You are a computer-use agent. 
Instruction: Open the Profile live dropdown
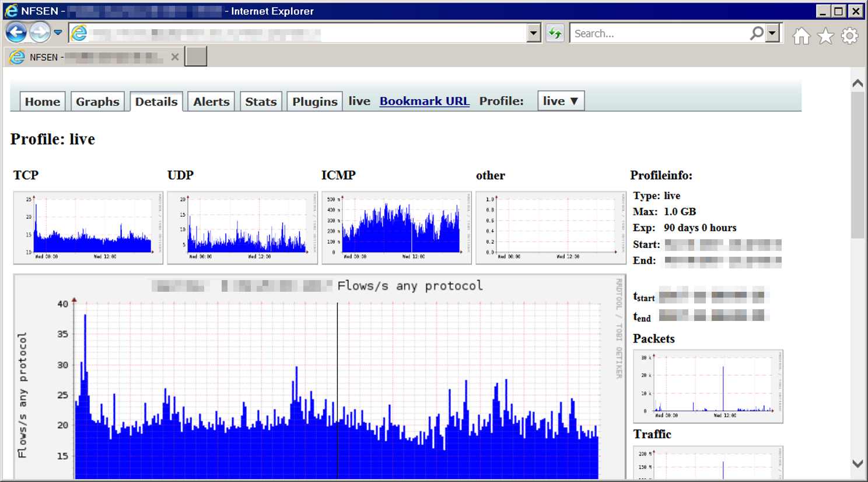(561, 101)
